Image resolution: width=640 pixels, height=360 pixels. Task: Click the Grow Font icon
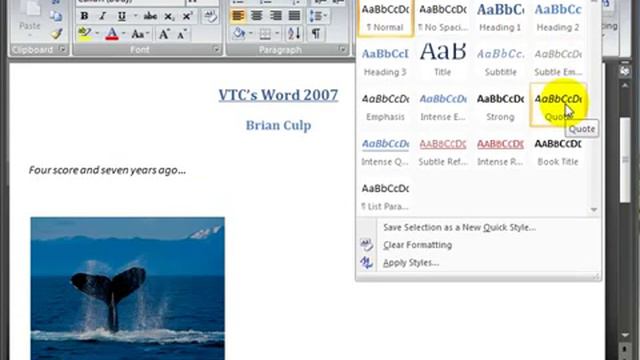pos(164,34)
